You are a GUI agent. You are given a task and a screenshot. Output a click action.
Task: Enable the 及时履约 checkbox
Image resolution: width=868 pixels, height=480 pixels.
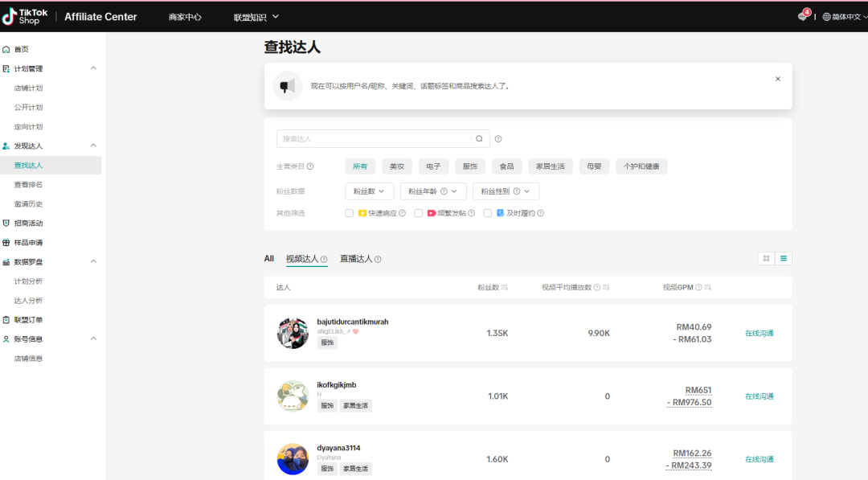click(488, 213)
